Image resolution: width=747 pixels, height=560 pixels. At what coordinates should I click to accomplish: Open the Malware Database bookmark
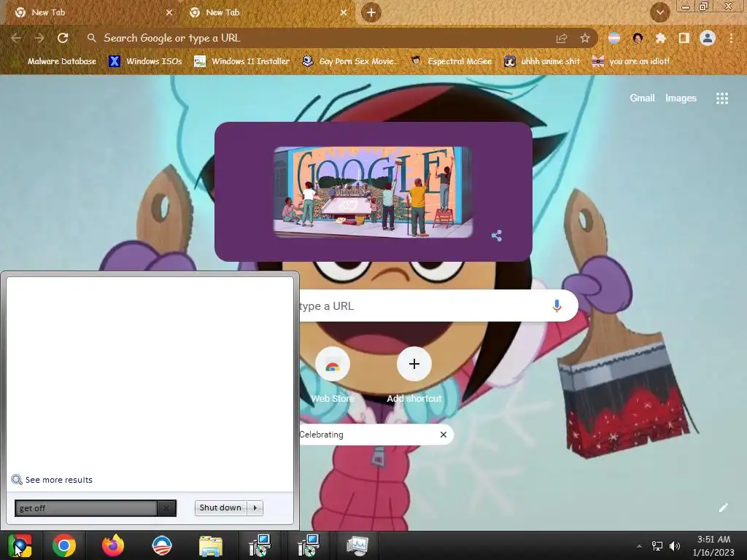tap(54, 61)
